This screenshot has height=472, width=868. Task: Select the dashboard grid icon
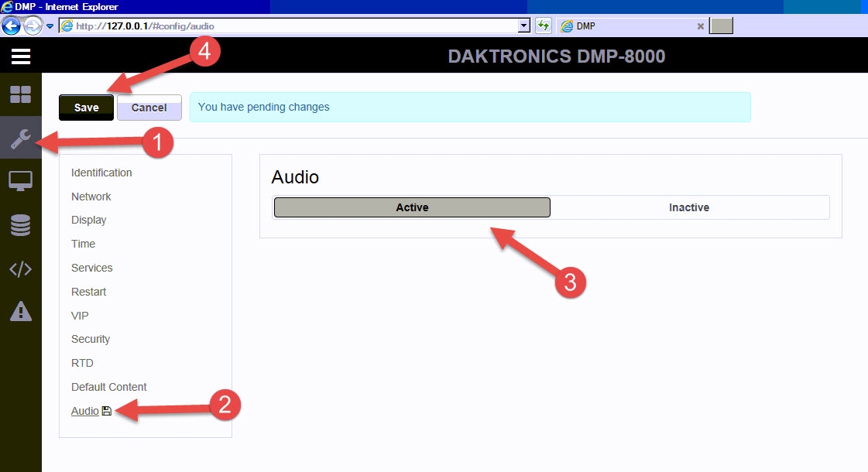20,94
